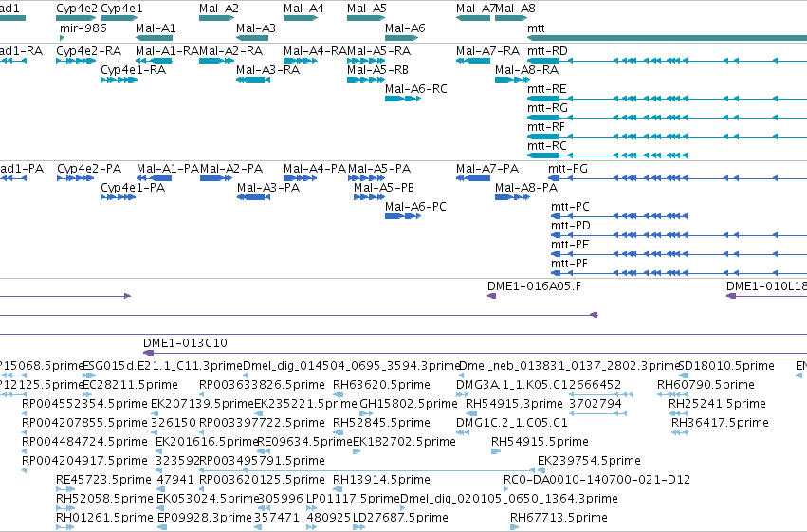807x532 pixels.
Task: Open the RP003633826.5prime EST label
Action: 262,385
